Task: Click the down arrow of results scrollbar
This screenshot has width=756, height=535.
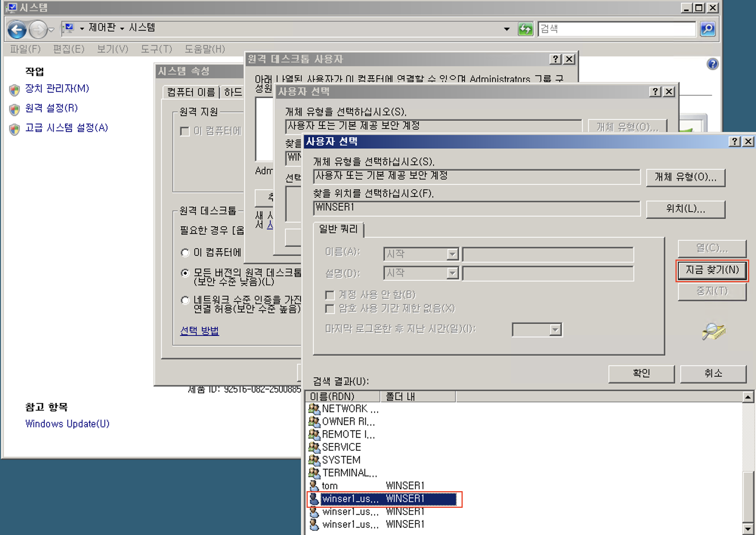Action: (748, 528)
